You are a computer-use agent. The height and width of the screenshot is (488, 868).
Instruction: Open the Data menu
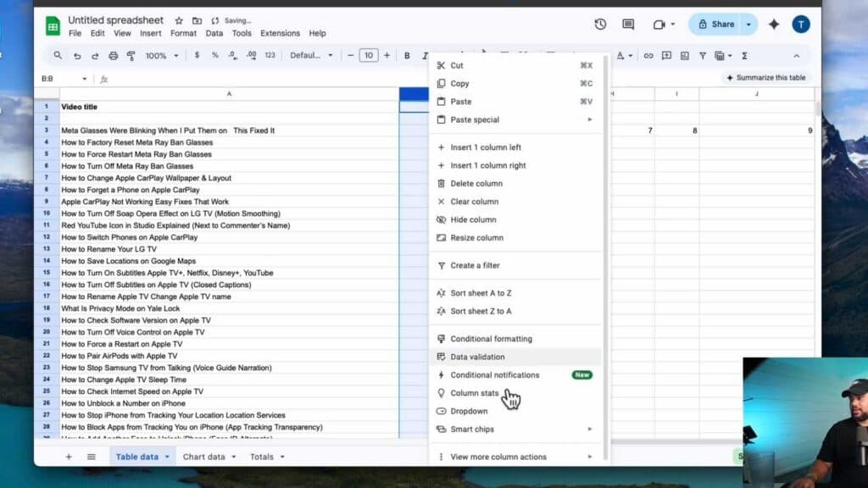pos(214,33)
